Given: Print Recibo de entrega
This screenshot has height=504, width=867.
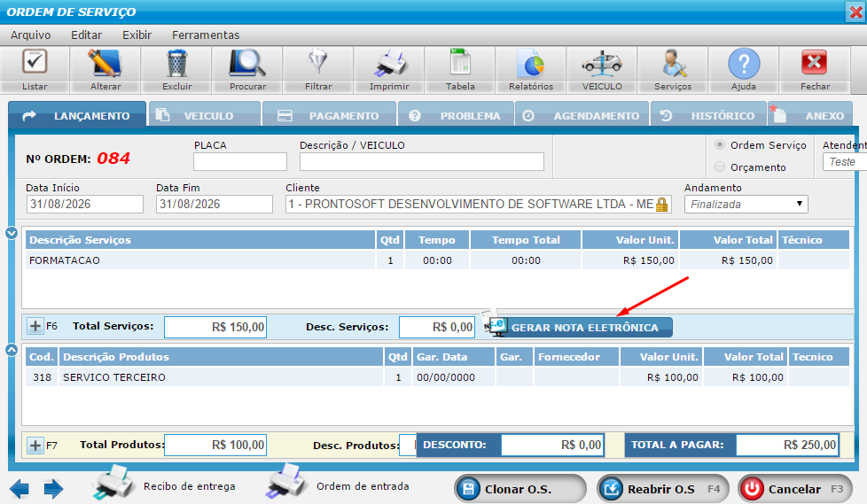Looking at the screenshot, I should click(x=164, y=483).
